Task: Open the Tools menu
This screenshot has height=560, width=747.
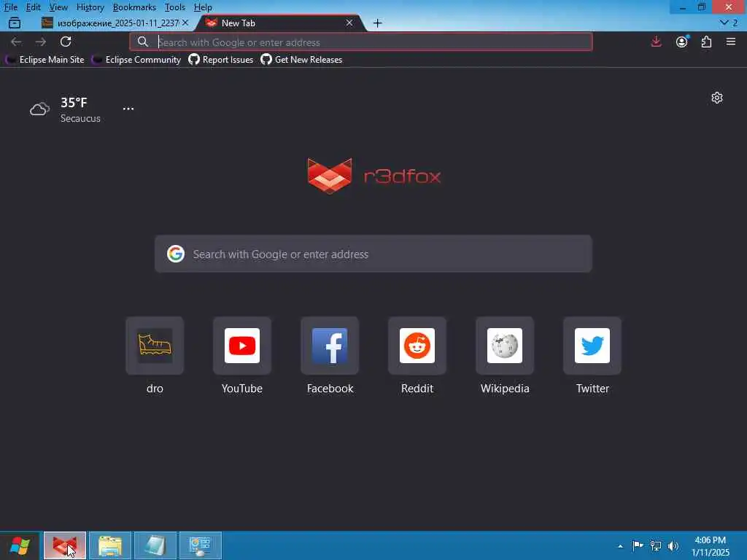Action: point(175,7)
